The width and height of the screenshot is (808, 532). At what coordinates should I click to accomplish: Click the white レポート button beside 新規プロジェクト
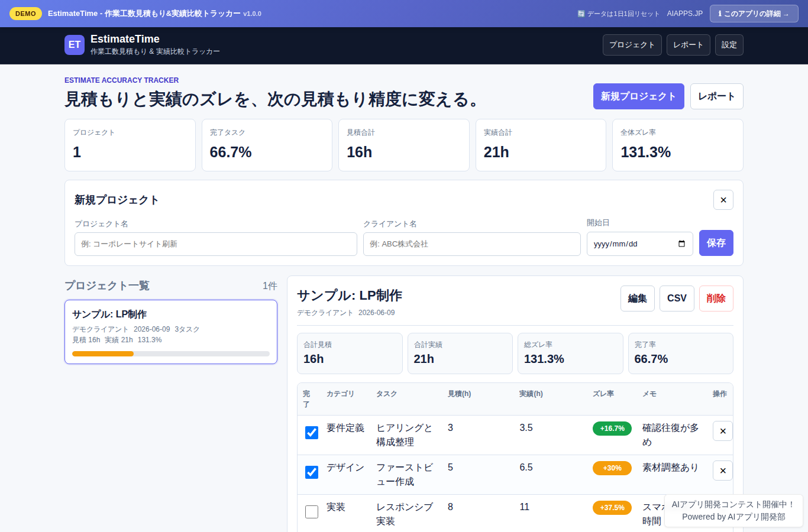point(717,96)
